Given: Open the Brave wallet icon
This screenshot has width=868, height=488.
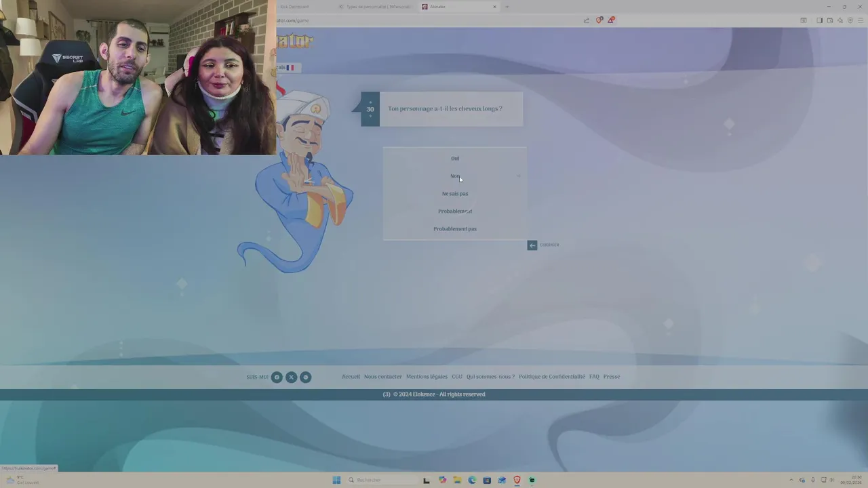Looking at the screenshot, I should click(x=829, y=20).
